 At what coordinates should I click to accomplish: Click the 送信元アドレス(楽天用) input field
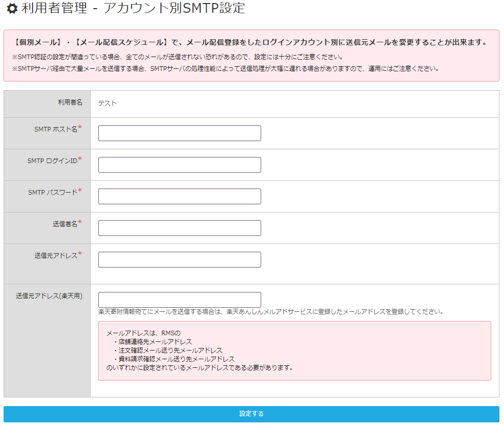click(179, 300)
